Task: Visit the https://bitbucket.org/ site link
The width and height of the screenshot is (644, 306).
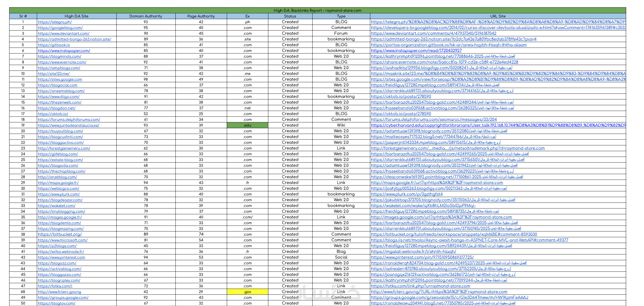Action: (x=60, y=234)
